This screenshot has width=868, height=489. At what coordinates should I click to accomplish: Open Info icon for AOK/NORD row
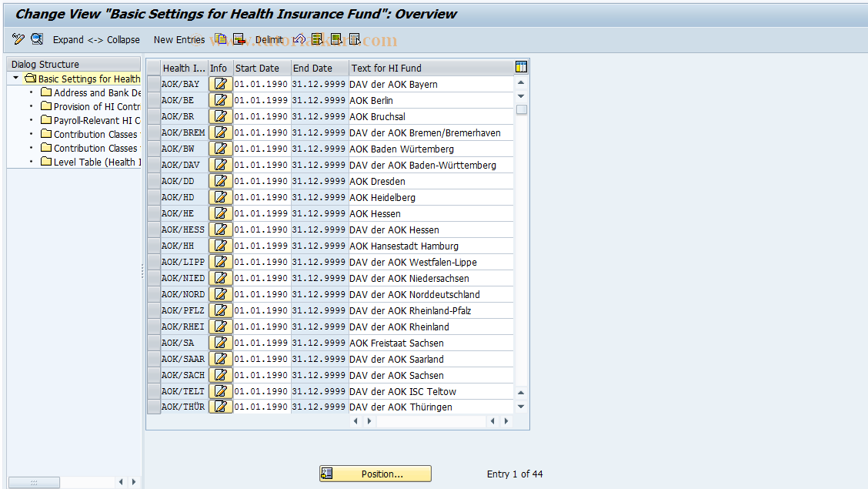(x=220, y=294)
